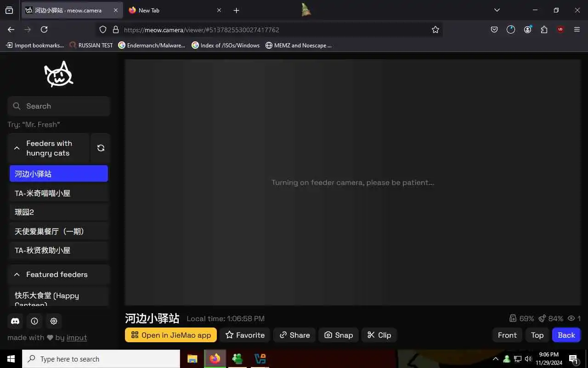Open list all tabs dropdown
The image size is (588, 368).
(497, 10)
